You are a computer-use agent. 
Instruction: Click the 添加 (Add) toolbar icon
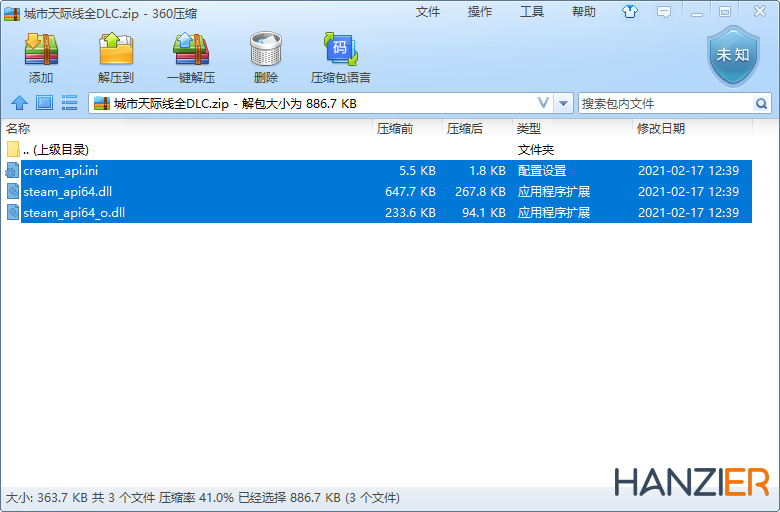click(41, 49)
